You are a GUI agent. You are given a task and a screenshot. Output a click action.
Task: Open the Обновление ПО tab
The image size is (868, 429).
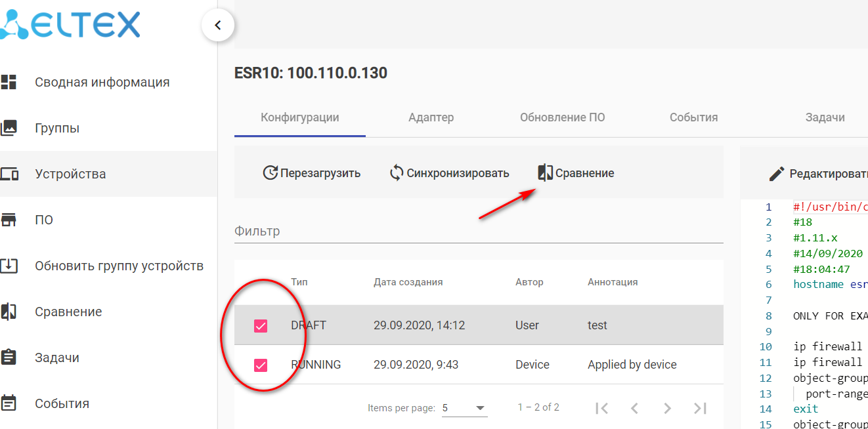pyautogui.click(x=562, y=117)
